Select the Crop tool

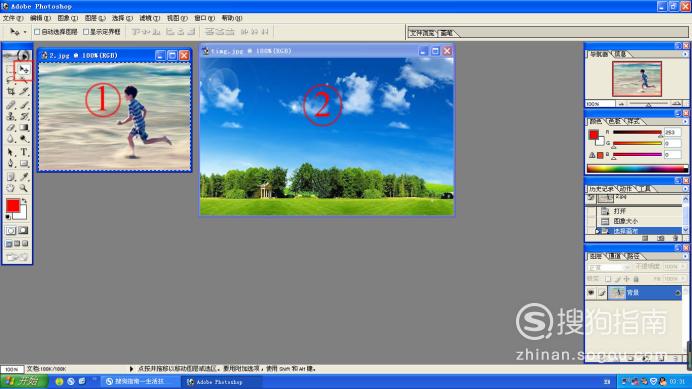click(11, 92)
